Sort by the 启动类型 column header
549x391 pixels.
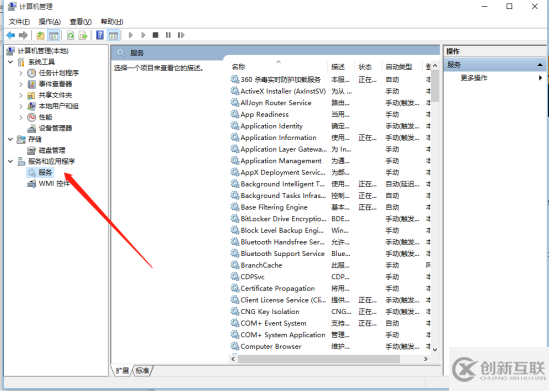click(x=402, y=67)
